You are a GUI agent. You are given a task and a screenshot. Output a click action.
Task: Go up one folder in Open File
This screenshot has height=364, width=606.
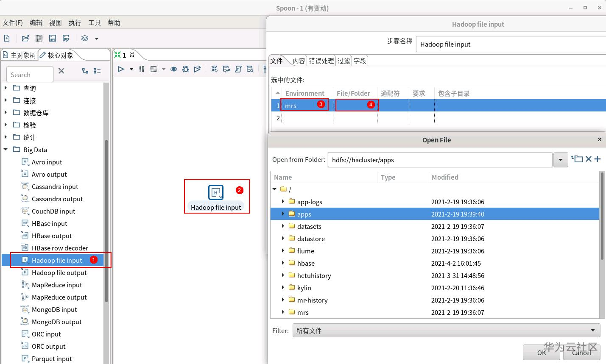[x=577, y=159]
